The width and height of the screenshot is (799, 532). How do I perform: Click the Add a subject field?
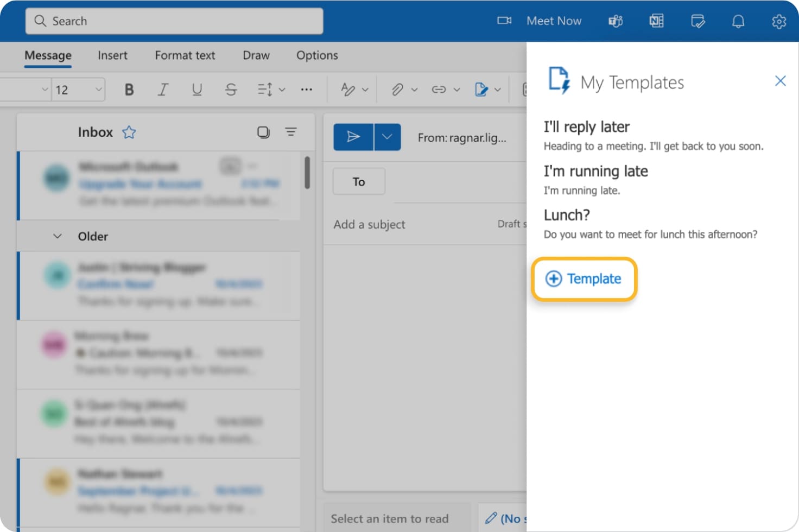369,224
